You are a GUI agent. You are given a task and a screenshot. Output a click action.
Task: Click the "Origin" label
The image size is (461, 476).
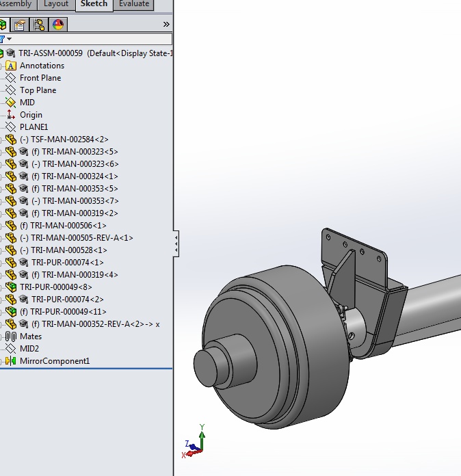coord(31,115)
